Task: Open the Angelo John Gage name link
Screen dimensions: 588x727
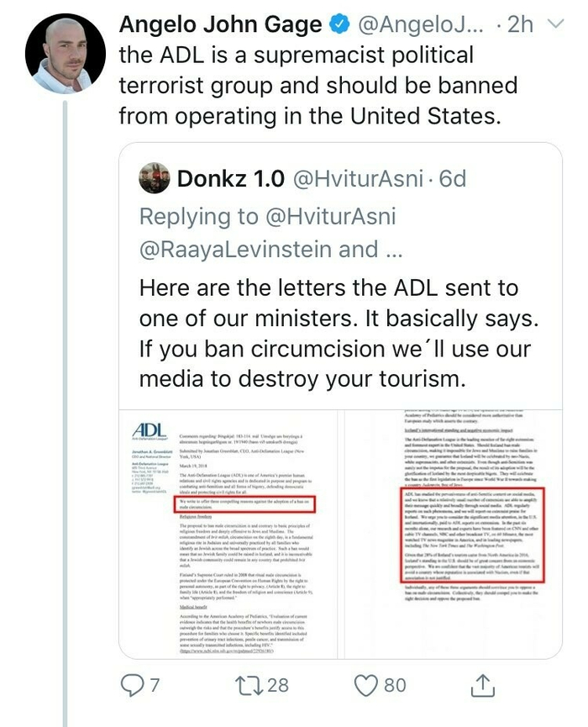Action: (221, 24)
